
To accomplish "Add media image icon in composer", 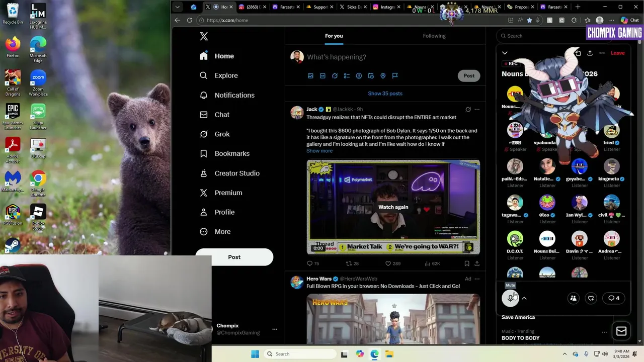I will pos(310,76).
